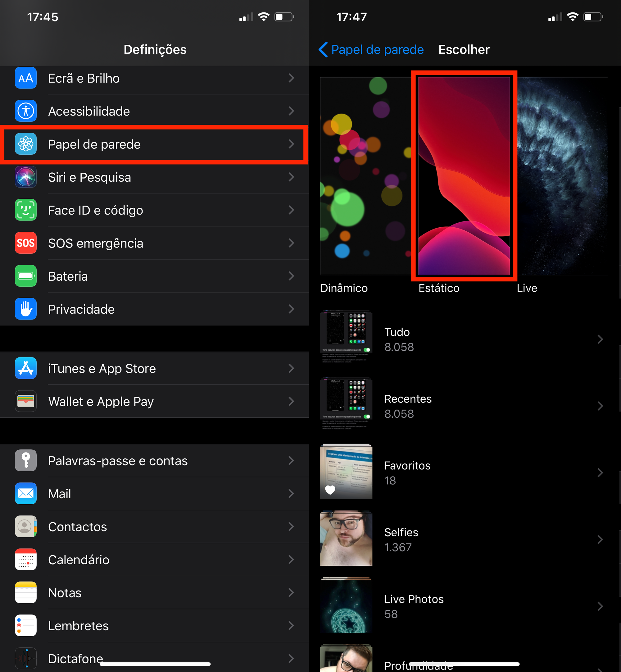Expand Palavras-passe e contas row chevron
The width and height of the screenshot is (621, 672).
coord(291,461)
